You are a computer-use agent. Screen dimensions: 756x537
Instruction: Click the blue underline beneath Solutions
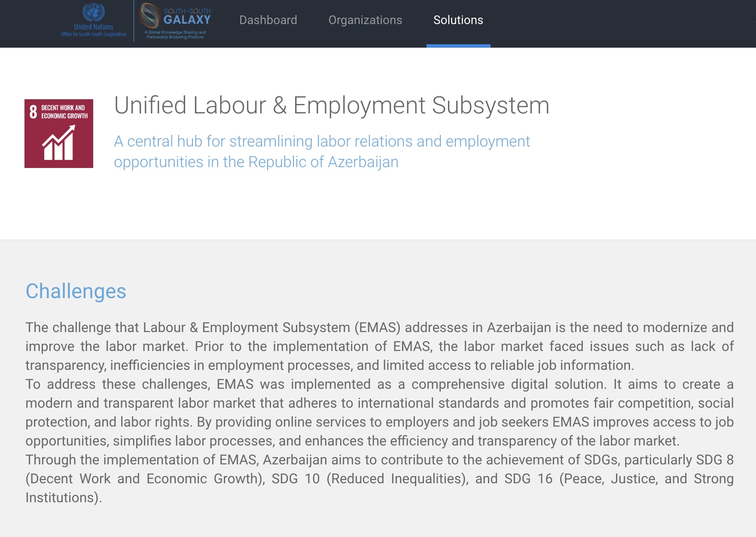pyautogui.click(x=458, y=46)
